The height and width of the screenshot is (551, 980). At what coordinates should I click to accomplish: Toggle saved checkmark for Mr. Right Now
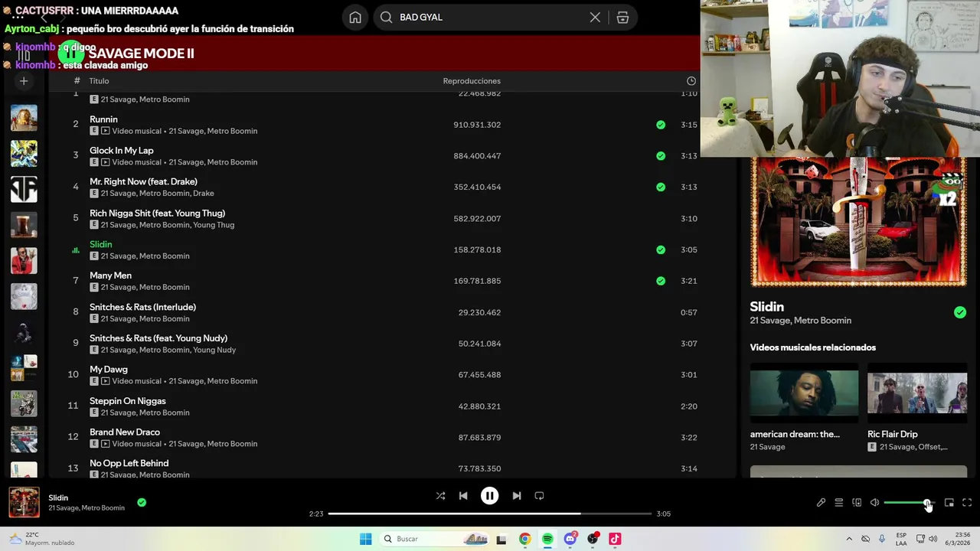pos(661,187)
